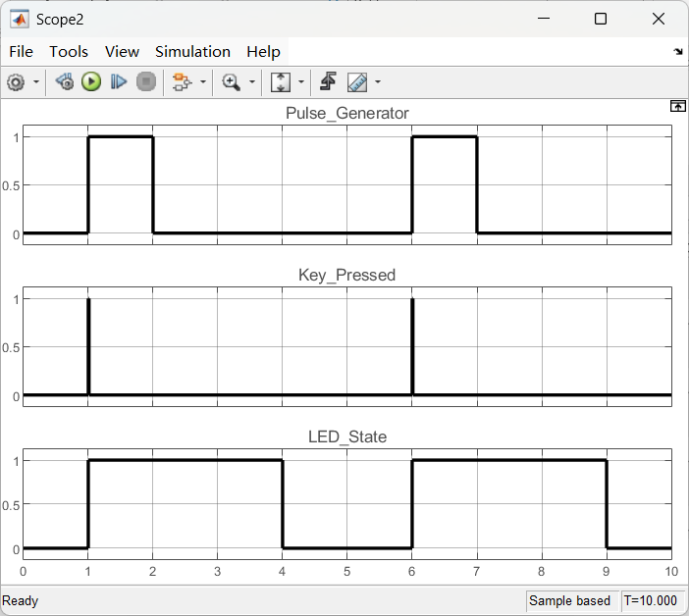Screen dimensions: 689x616
Task: Click the Triggers toolbar icon
Action: [x=328, y=82]
